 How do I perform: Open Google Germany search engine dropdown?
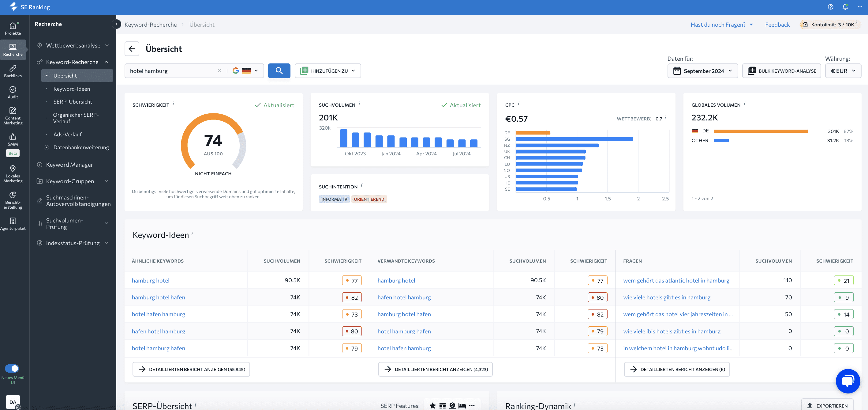tap(245, 71)
